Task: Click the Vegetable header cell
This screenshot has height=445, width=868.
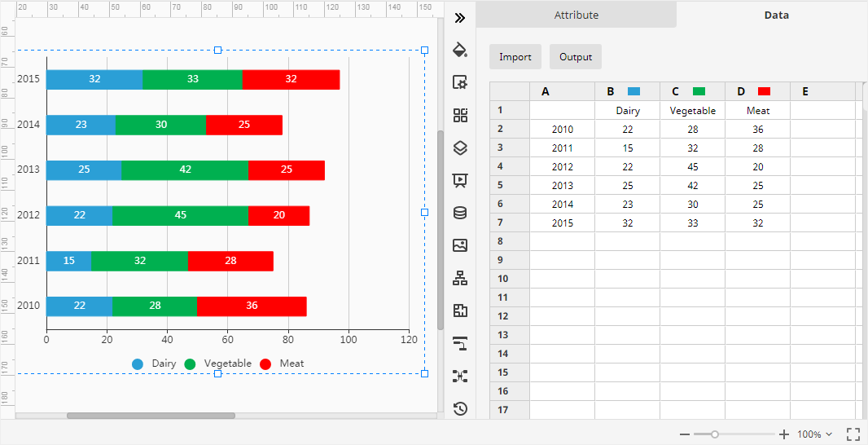Action: tap(692, 110)
